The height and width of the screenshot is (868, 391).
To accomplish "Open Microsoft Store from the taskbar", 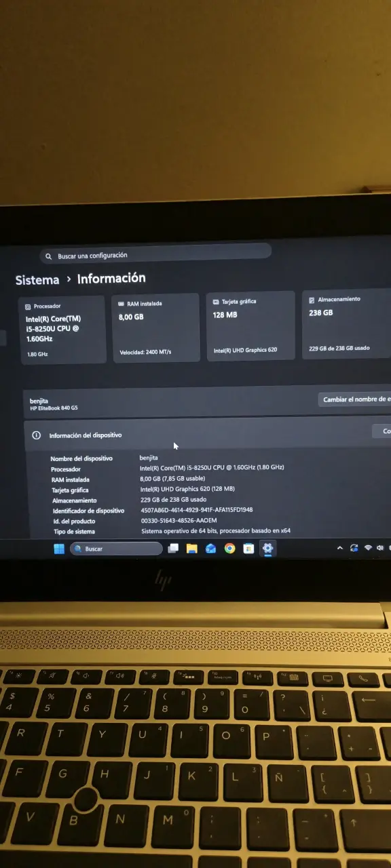I will [248, 549].
